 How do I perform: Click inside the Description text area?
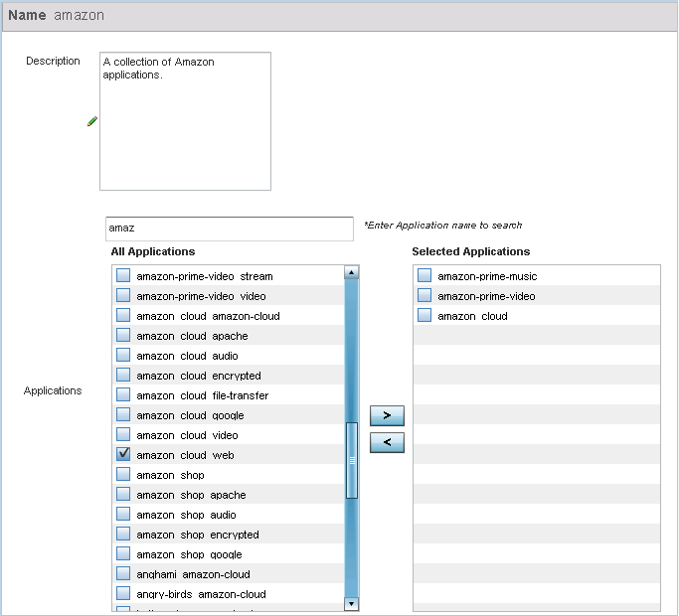(x=185, y=121)
